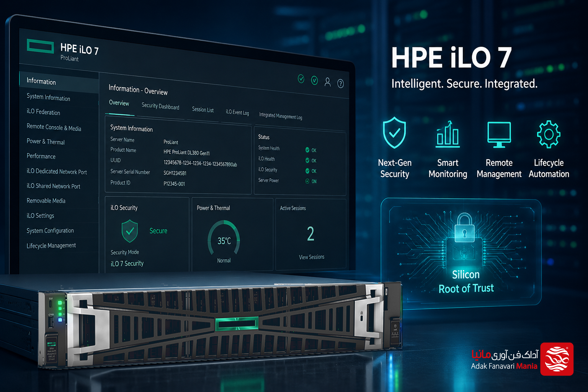Open iLO Shared Network Port
The image size is (588, 392).
pyautogui.click(x=53, y=186)
